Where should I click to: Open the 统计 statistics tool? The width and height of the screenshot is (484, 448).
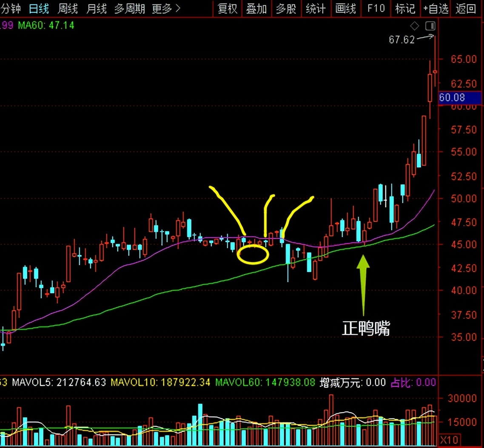pyautogui.click(x=316, y=9)
